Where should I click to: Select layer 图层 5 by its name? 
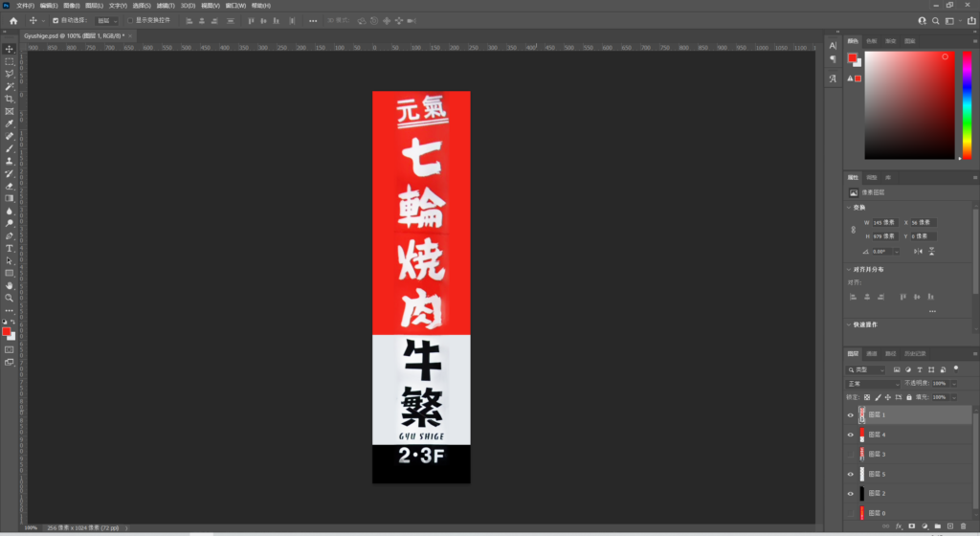click(877, 474)
